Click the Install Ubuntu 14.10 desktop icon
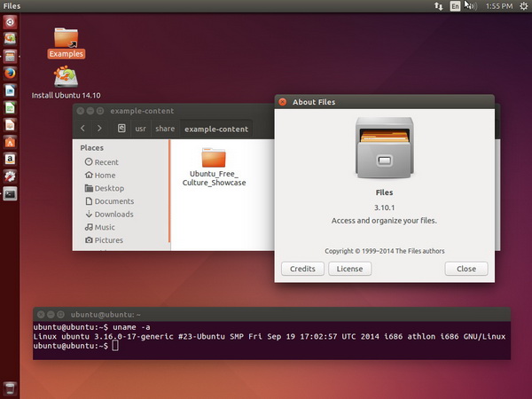This screenshot has width=532, height=399. (x=66, y=78)
